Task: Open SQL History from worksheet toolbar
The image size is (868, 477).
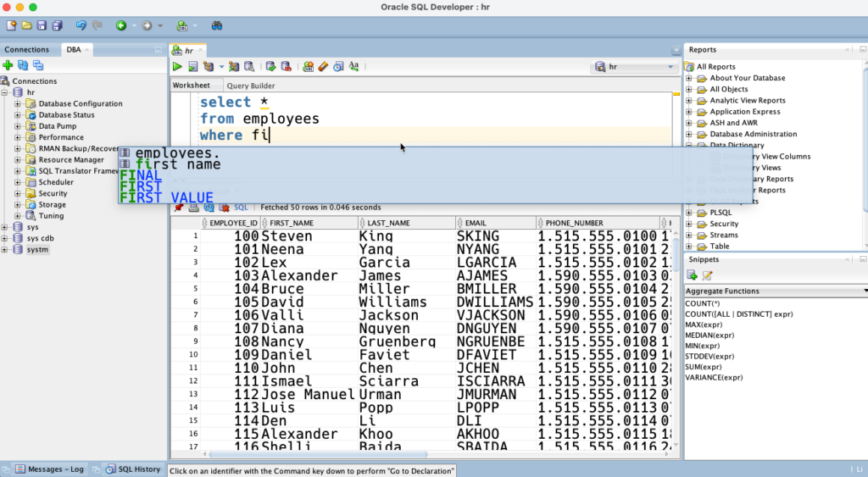Action: click(x=338, y=66)
